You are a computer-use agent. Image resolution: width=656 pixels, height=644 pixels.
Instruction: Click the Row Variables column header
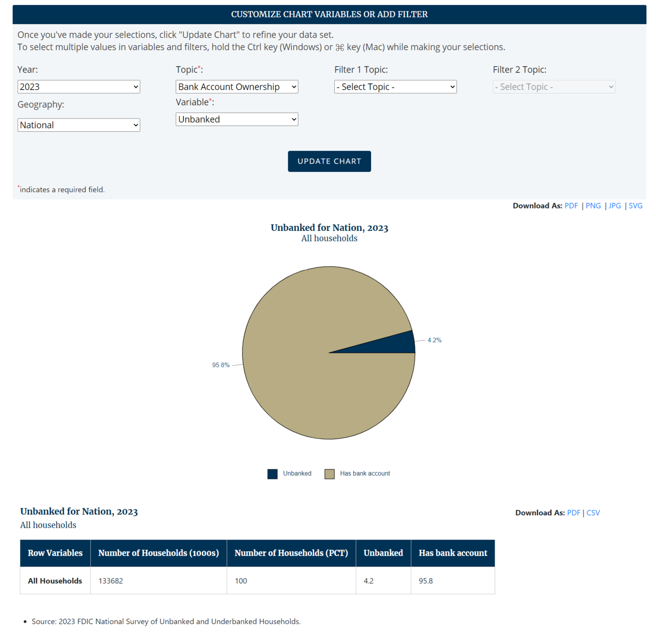(55, 553)
